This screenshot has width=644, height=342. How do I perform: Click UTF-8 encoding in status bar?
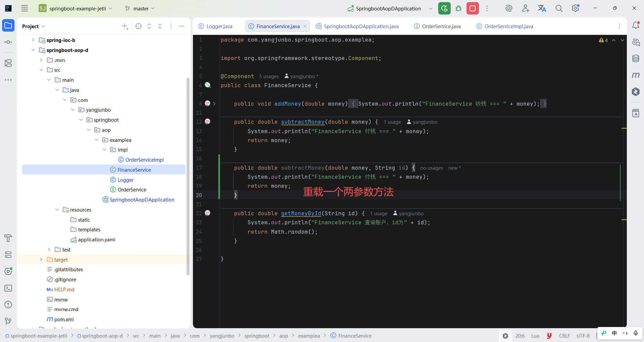click(x=583, y=336)
